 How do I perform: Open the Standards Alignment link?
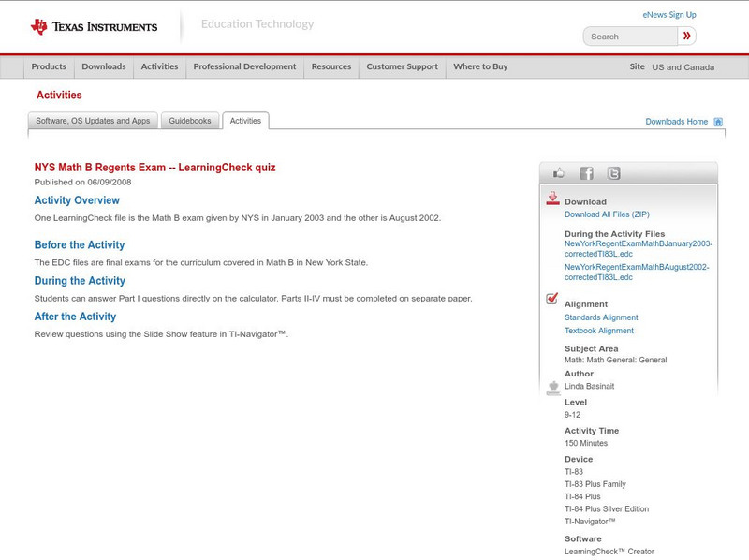pyautogui.click(x=601, y=317)
